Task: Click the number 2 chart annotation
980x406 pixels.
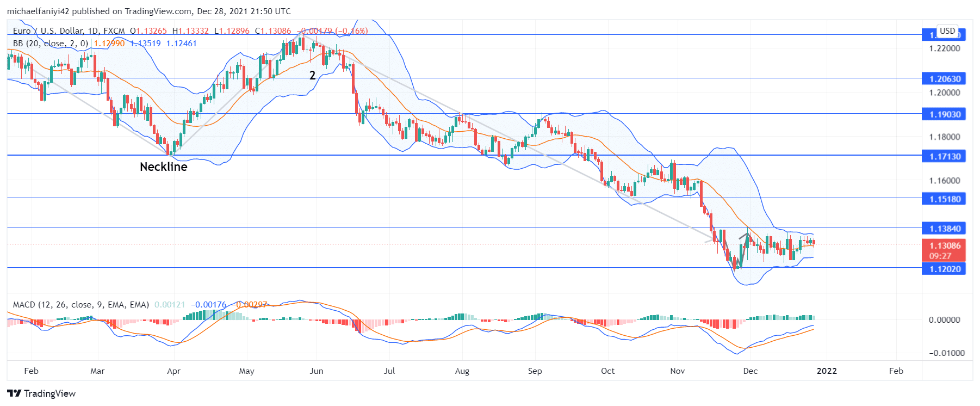Action: tap(312, 76)
